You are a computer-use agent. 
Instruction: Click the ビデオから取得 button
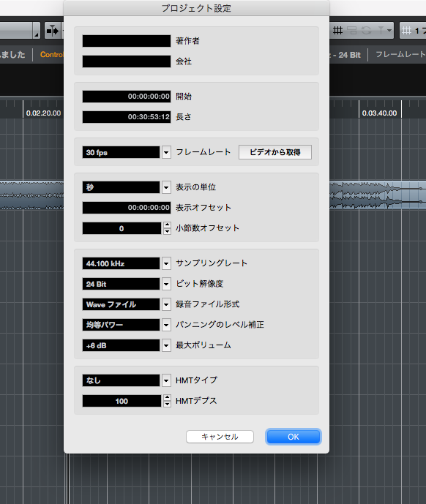click(275, 152)
